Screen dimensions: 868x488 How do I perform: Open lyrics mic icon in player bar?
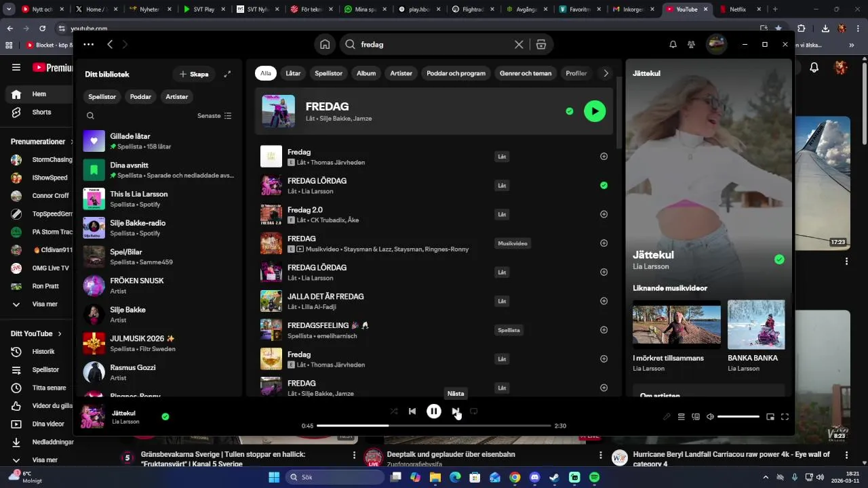(667, 417)
